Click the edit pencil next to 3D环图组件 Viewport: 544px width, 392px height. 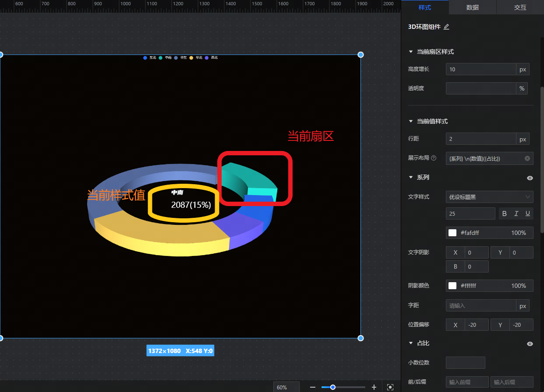pos(446,27)
